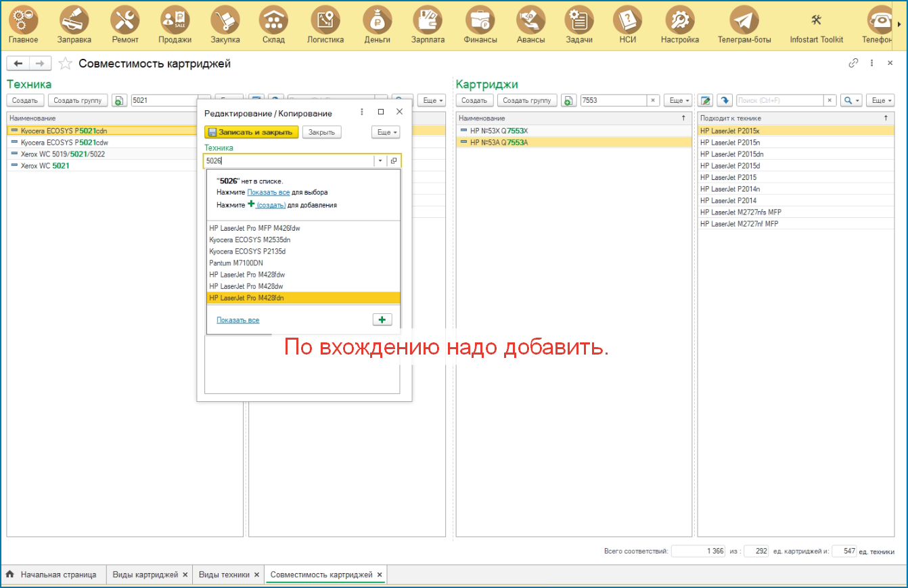
Task: Open the Еще menu in the Техника compatibility list
Action: pos(431,100)
